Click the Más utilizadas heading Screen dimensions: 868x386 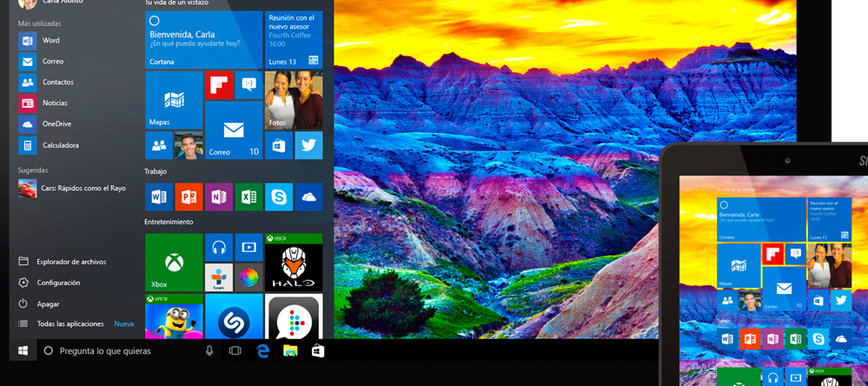click(40, 23)
